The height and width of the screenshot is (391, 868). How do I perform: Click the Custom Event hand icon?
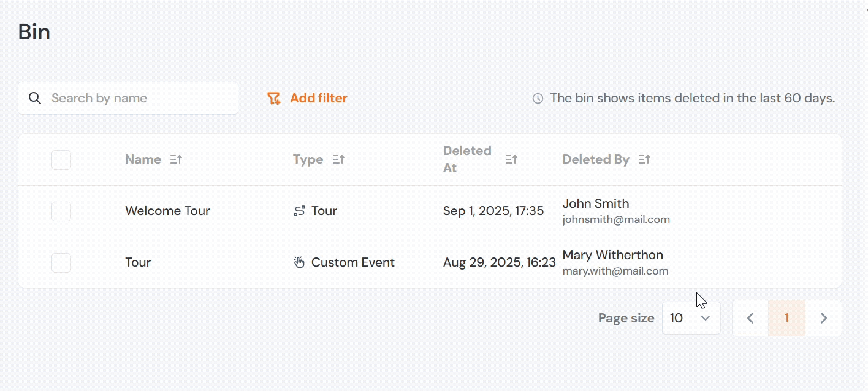click(x=299, y=263)
